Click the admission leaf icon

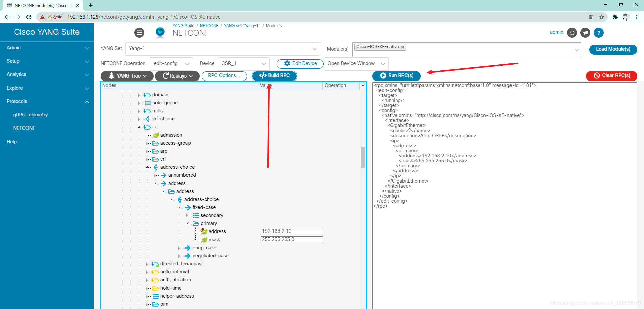click(156, 135)
